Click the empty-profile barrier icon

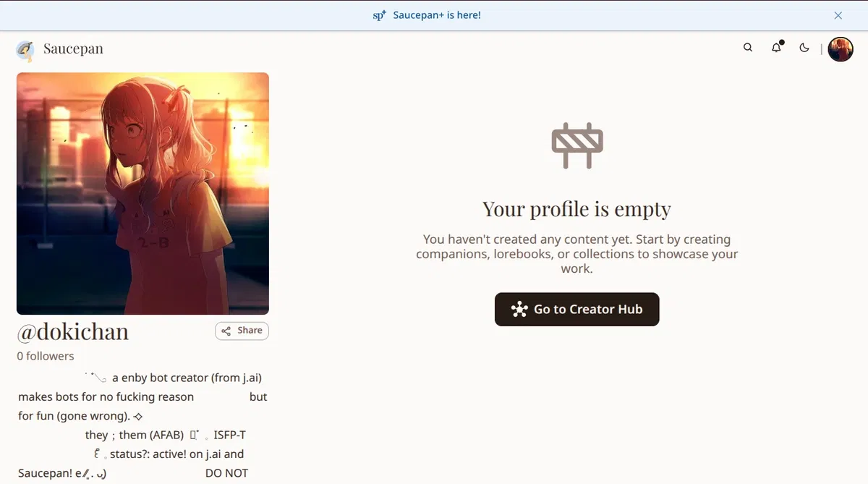pos(577,145)
